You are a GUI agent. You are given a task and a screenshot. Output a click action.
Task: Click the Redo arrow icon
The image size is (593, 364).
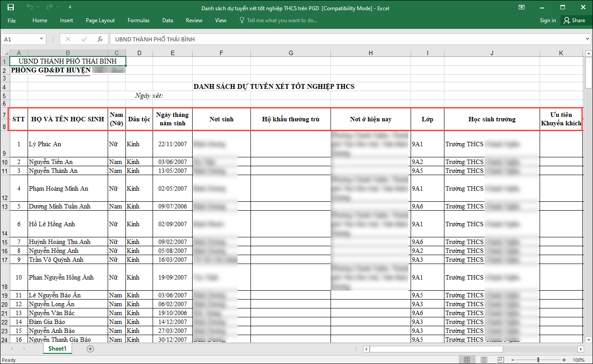(x=49, y=8)
